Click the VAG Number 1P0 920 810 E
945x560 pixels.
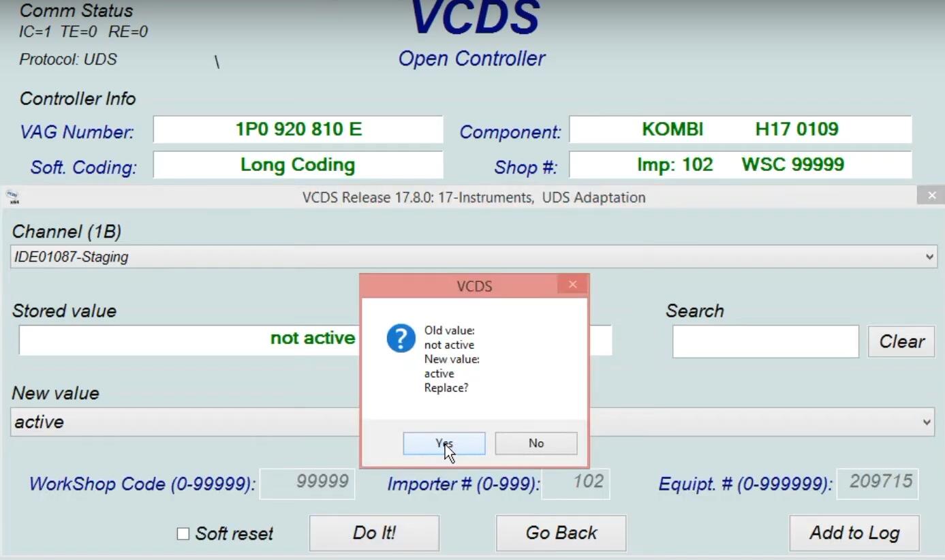coord(298,129)
